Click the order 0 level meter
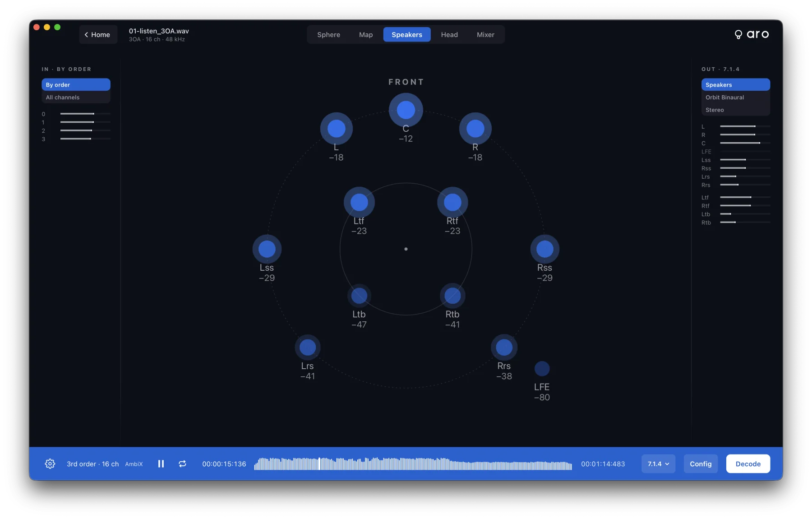 85,114
